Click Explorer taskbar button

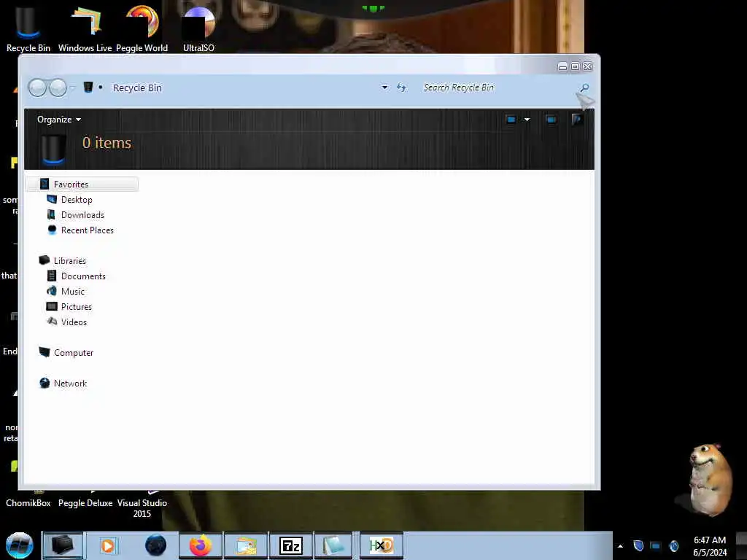pos(63,545)
